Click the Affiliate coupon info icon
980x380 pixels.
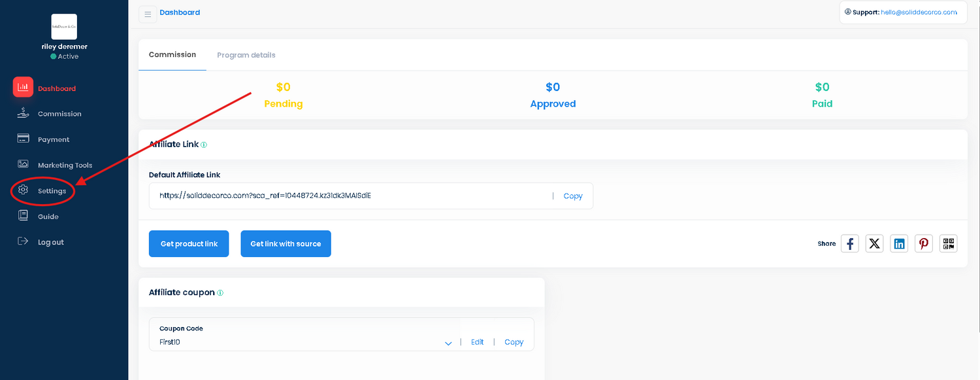[x=220, y=292]
